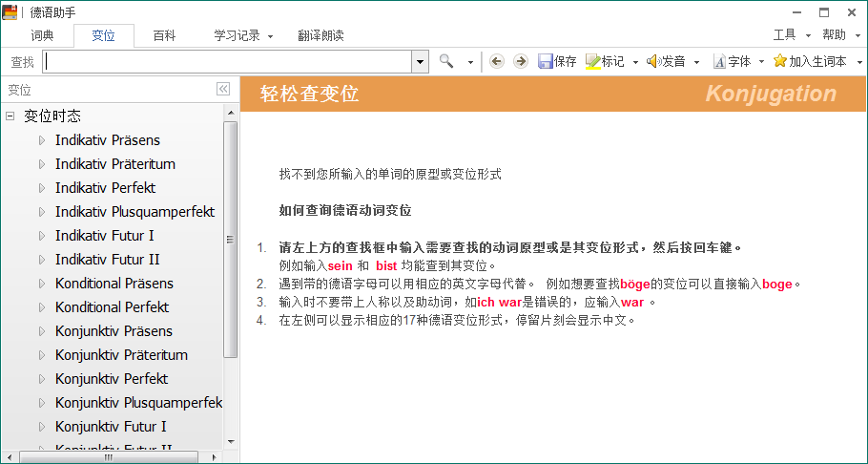This screenshot has height=464, width=868.
Task: Click the forward navigation arrow icon
Action: click(520, 61)
